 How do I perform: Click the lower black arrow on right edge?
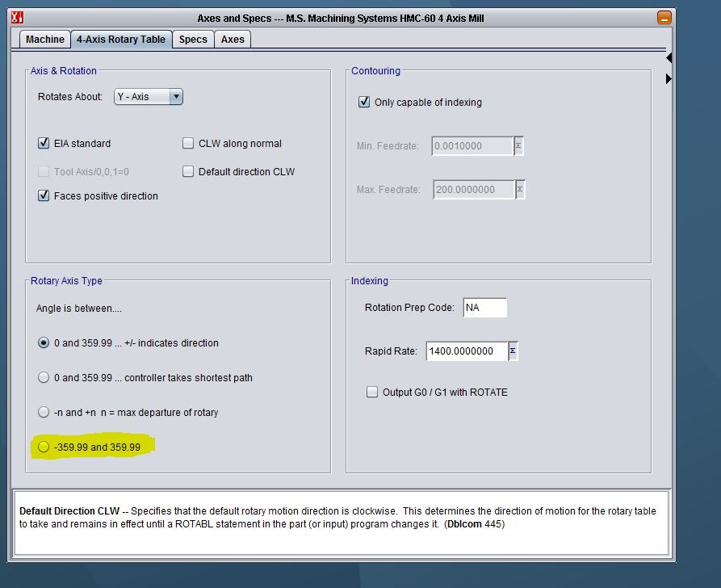(x=669, y=78)
